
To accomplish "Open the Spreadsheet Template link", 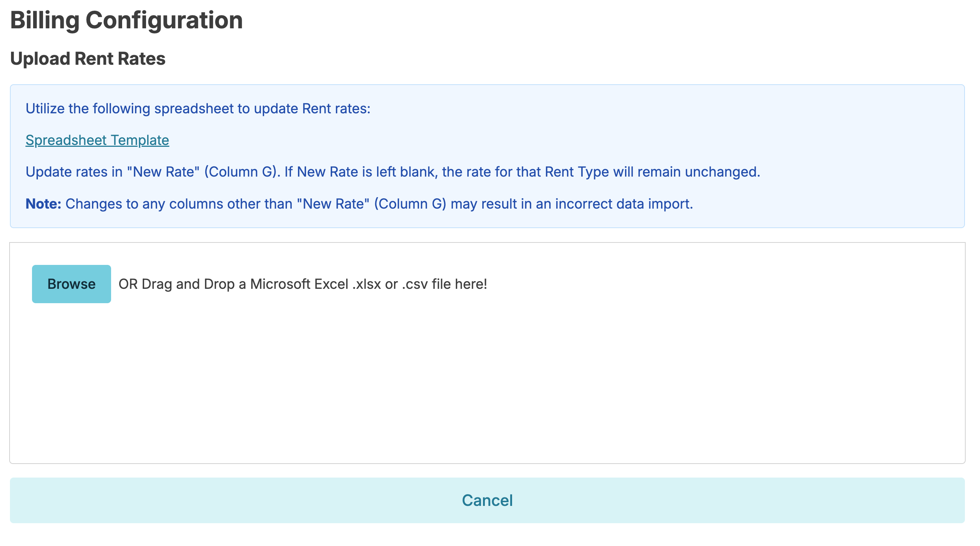I will pyautogui.click(x=97, y=140).
